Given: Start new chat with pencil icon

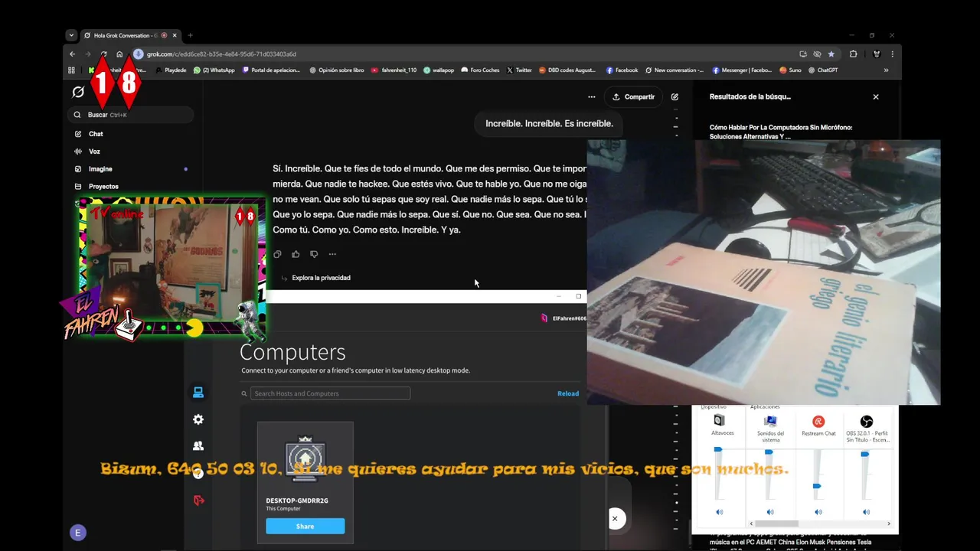Looking at the screenshot, I should pos(675,97).
